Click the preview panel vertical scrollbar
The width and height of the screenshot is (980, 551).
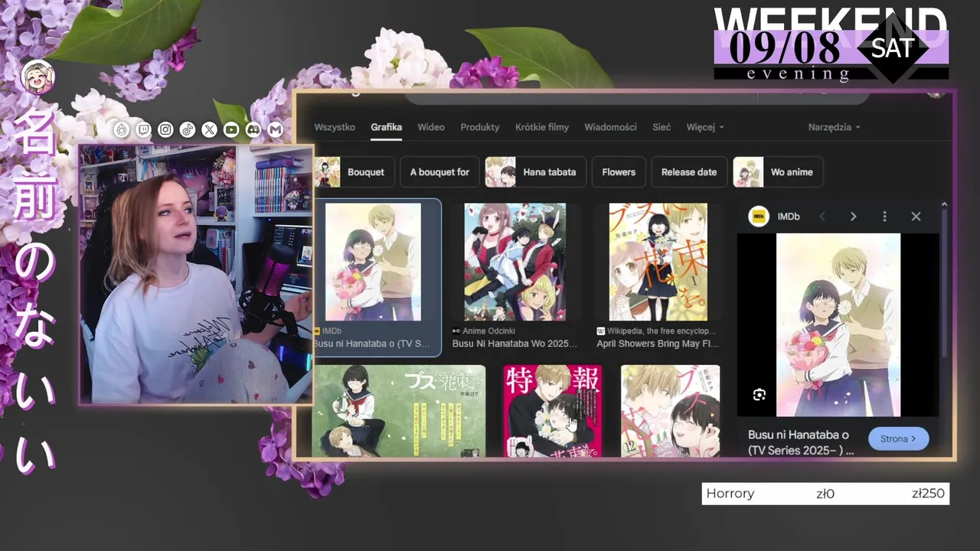[x=944, y=283]
